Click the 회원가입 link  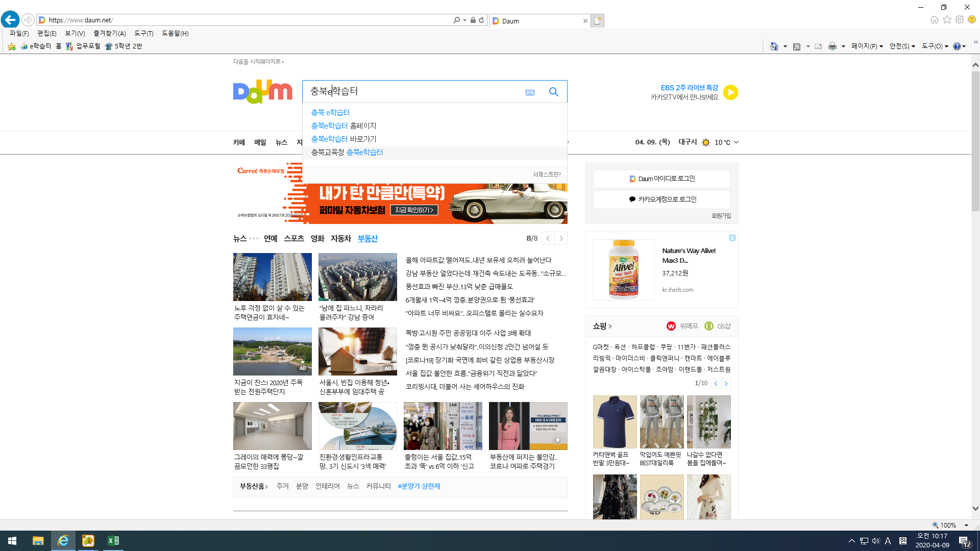tap(721, 216)
